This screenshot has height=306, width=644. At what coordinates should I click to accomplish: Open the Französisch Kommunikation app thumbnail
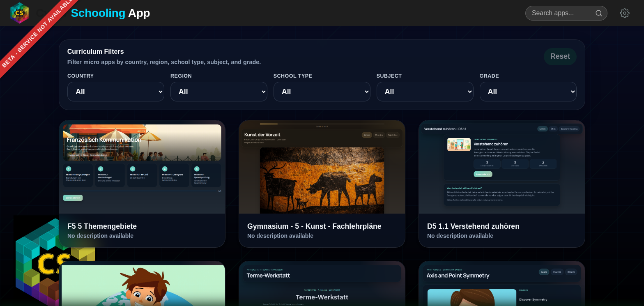pyautogui.click(x=142, y=167)
